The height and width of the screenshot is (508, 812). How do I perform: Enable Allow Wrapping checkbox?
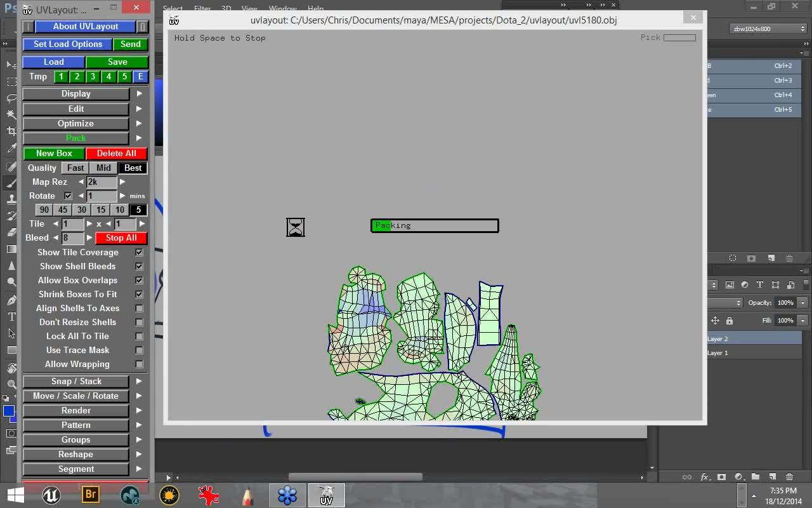[139, 364]
